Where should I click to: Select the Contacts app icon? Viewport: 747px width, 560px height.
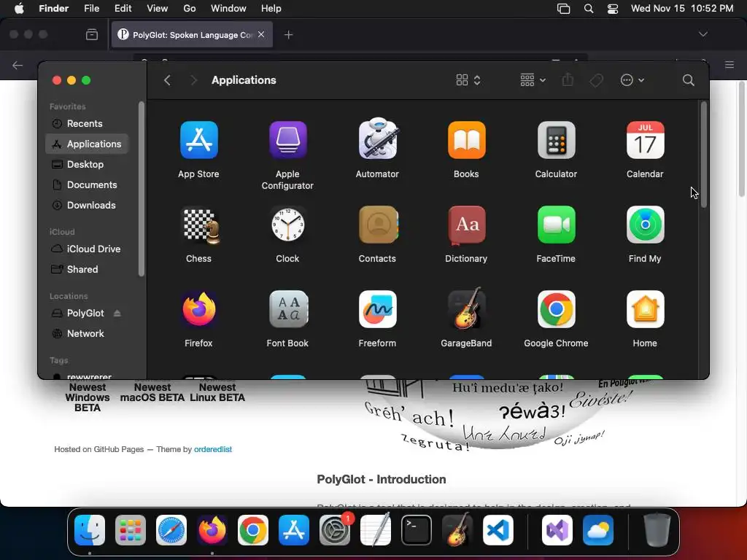coord(379,225)
